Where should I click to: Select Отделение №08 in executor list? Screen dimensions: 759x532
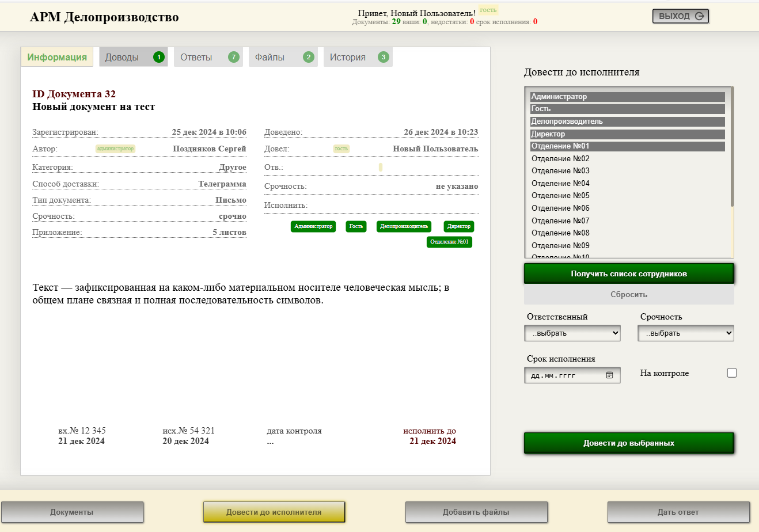coord(627,233)
